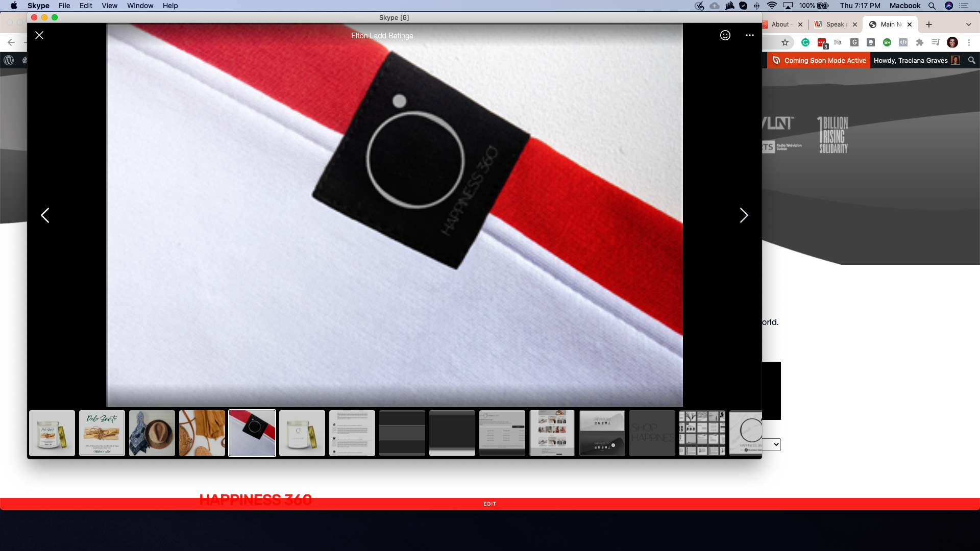Select the Palo Santo candle jar thumbnail
Image resolution: width=980 pixels, height=551 pixels.
click(x=52, y=433)
